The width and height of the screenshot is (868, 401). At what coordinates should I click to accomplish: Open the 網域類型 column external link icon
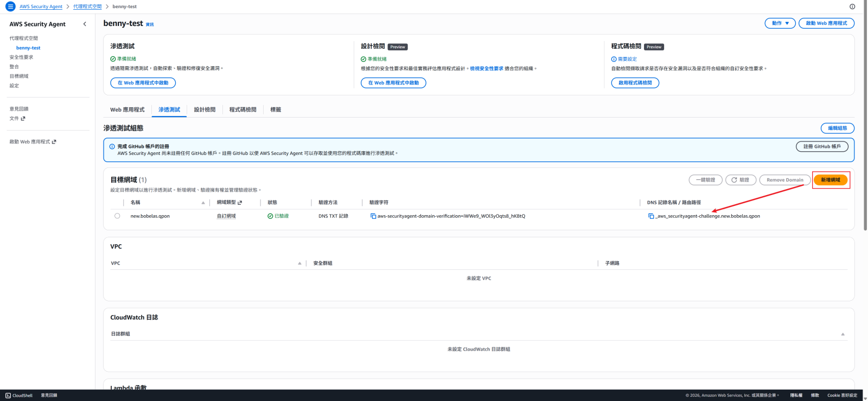pyautogui.click(x=240, y=203)
